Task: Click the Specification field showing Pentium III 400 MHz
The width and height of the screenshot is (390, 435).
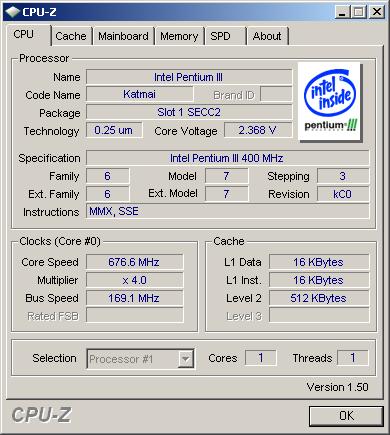Action: [x=227, y=158]
